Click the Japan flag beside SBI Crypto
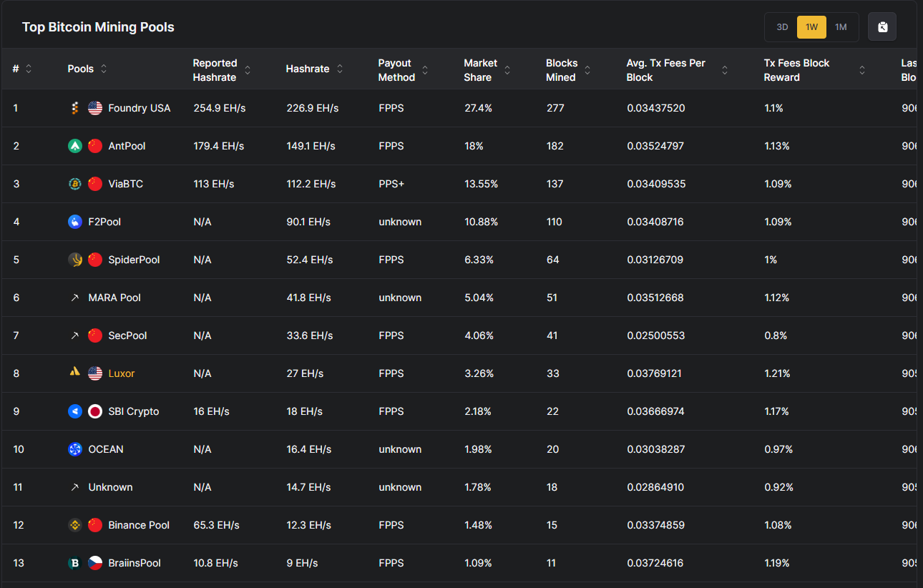This screenshot has height=588, width=923. click(95, 411)
